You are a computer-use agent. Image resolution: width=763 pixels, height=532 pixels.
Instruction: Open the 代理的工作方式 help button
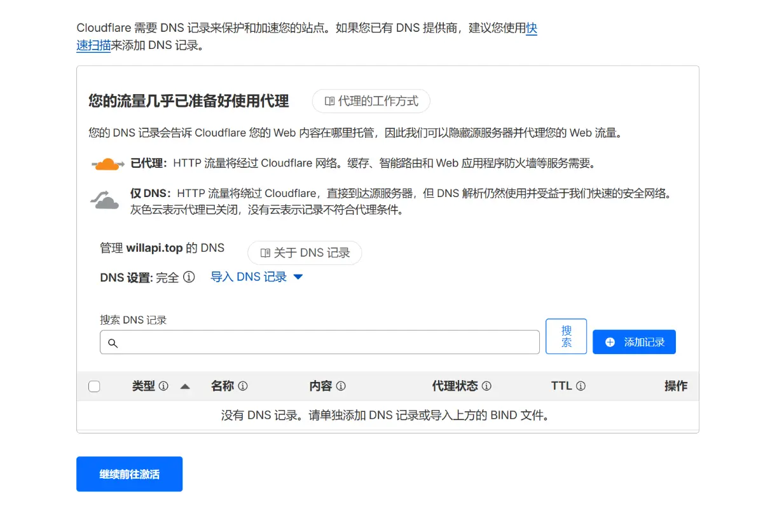point(371,101)
